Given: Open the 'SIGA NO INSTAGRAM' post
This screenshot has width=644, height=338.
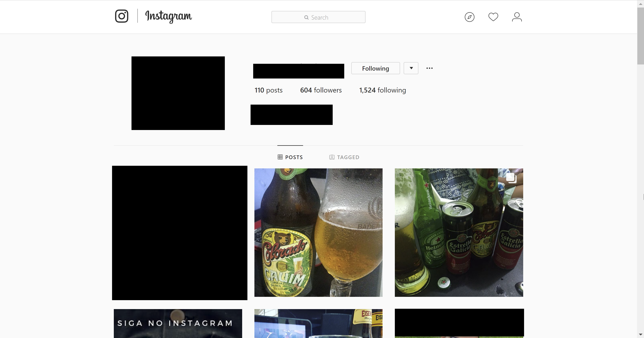Looking at the screenshot, I should pos(178,323).
